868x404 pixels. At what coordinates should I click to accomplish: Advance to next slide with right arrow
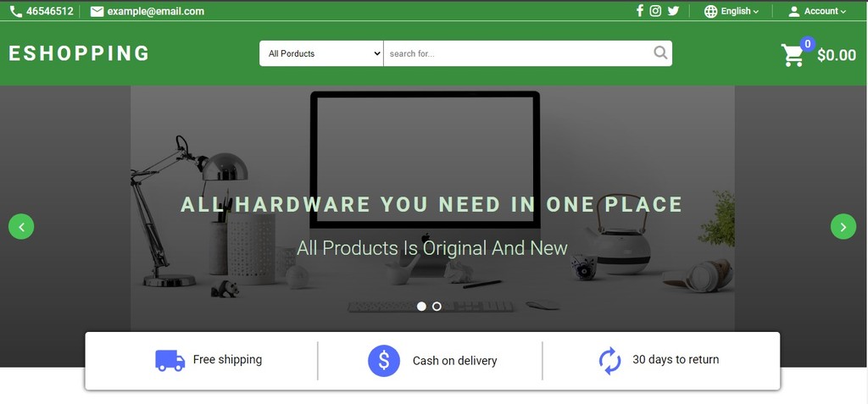pyautogui.click(x=843, y=226)
